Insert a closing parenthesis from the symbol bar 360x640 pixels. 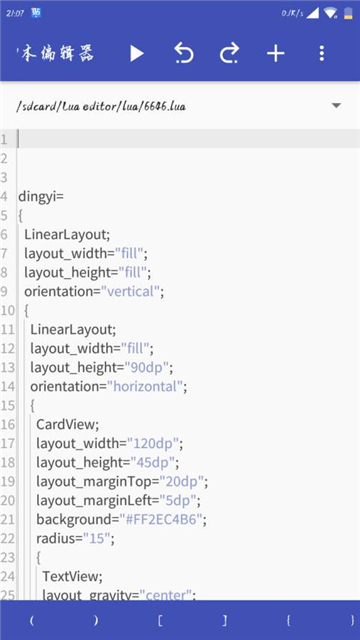[x=96, y=620]
